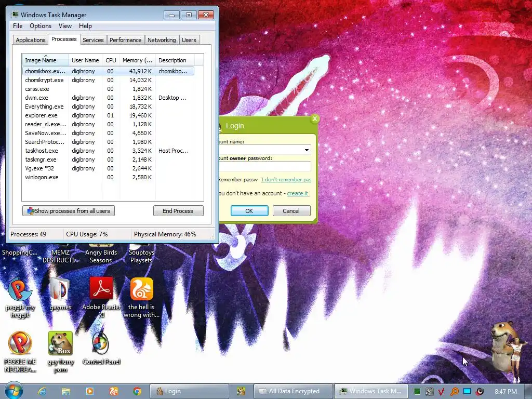Close the Login dialog with green X
The image size is (532, 399).
coord(315,119)
